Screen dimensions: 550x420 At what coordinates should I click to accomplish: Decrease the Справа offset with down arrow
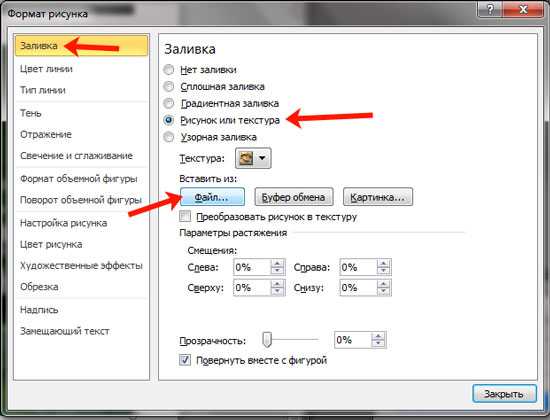pos(384,271)
